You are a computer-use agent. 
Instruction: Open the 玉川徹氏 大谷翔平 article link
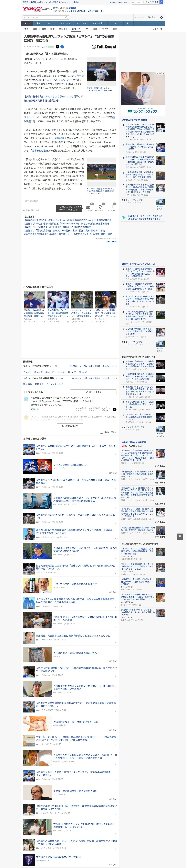(x=74, y=636)
